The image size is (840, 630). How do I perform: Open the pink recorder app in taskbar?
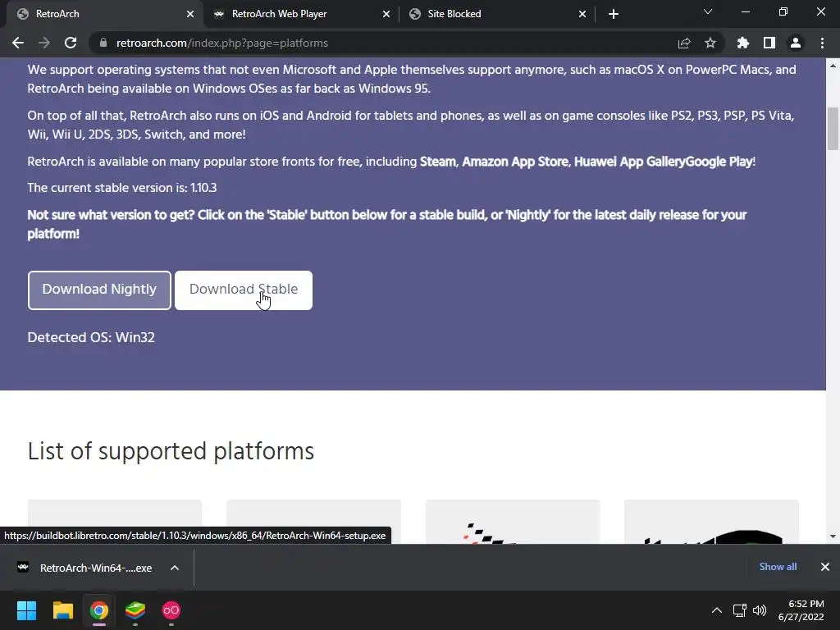pyautogui.click(x=171, y=610)
